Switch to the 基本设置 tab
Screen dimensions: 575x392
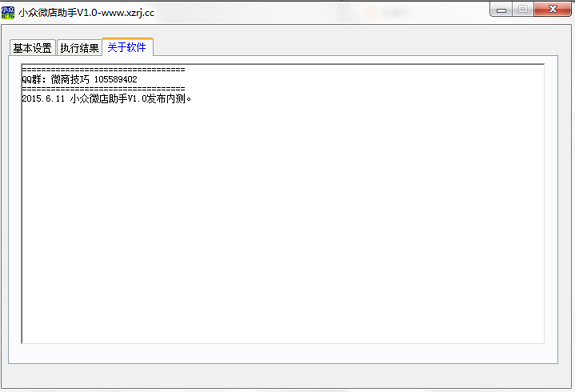click(x=33, y=48)
